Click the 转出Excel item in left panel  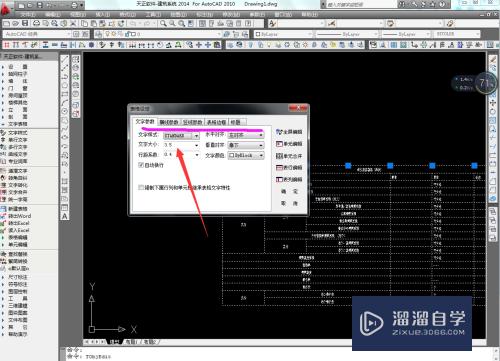(x=19, y=223)
